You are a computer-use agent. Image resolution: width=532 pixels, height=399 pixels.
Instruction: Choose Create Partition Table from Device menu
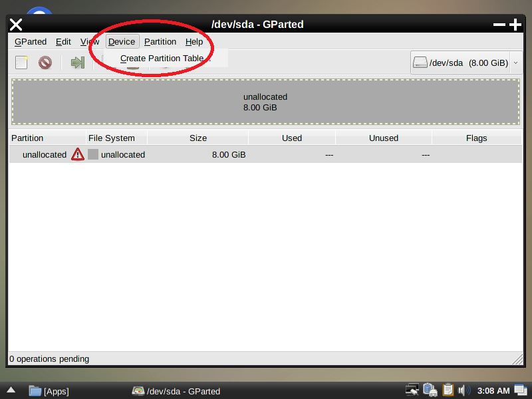tap(166, 59)
